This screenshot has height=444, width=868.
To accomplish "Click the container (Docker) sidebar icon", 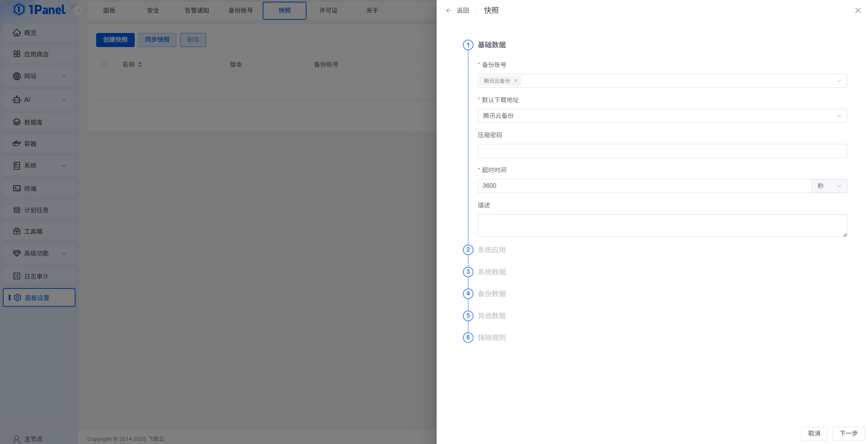I will click(x=16, y=144).
